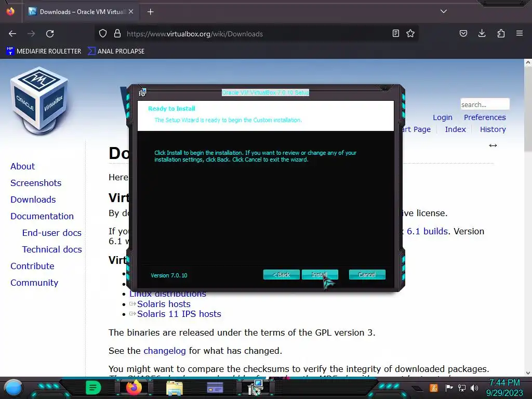The height and width of the screenshot is (399, 532).
Task: Open Documentation in sidebar
Action: [x=42, y=216]
